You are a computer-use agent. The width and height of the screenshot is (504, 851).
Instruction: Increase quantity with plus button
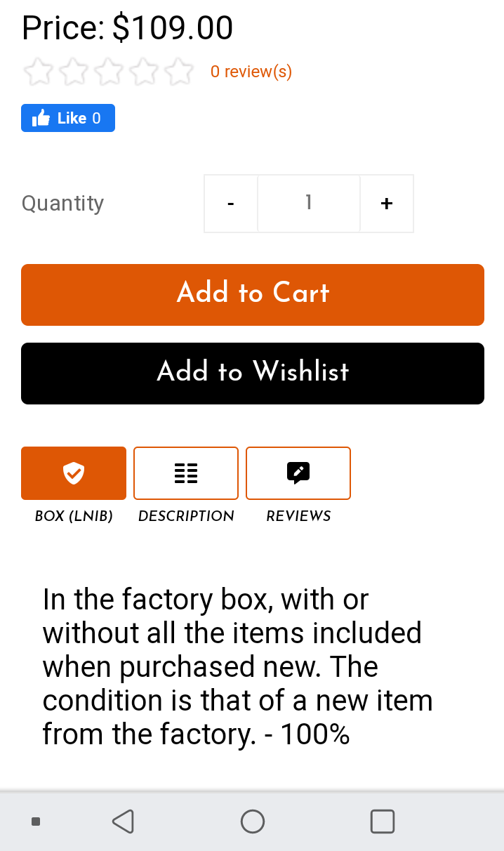pyautogui.click(x=387, y=204)
